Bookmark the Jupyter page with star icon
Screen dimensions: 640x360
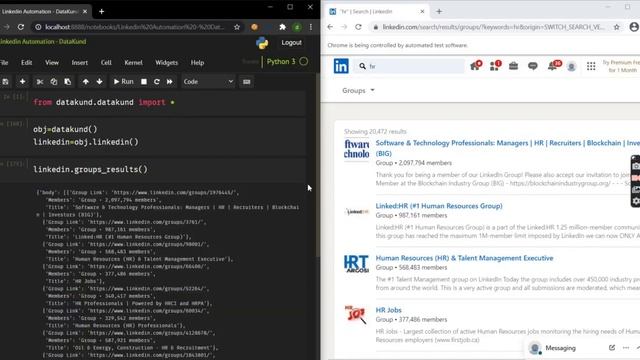coord(237,27)
